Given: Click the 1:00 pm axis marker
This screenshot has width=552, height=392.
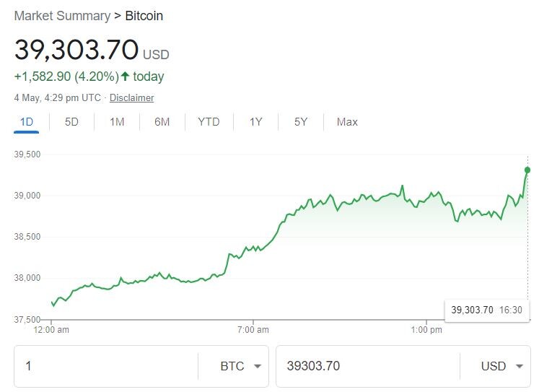Looking at the screenshot, I should pyautogui.click(x=426, y=330).
